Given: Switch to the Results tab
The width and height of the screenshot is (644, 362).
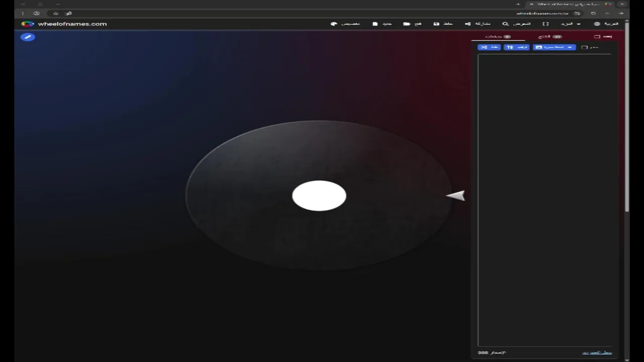Looking at the screenshot, I should pos(550,37).
